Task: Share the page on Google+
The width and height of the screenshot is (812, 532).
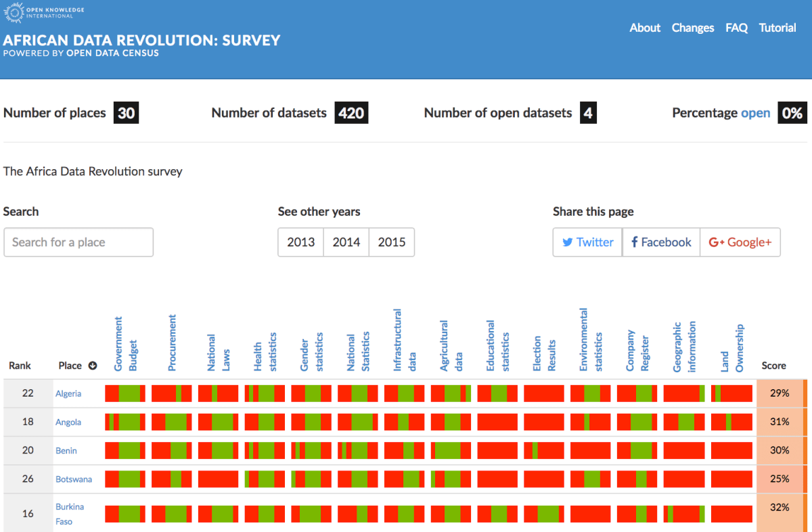Action: click(740, 242)
